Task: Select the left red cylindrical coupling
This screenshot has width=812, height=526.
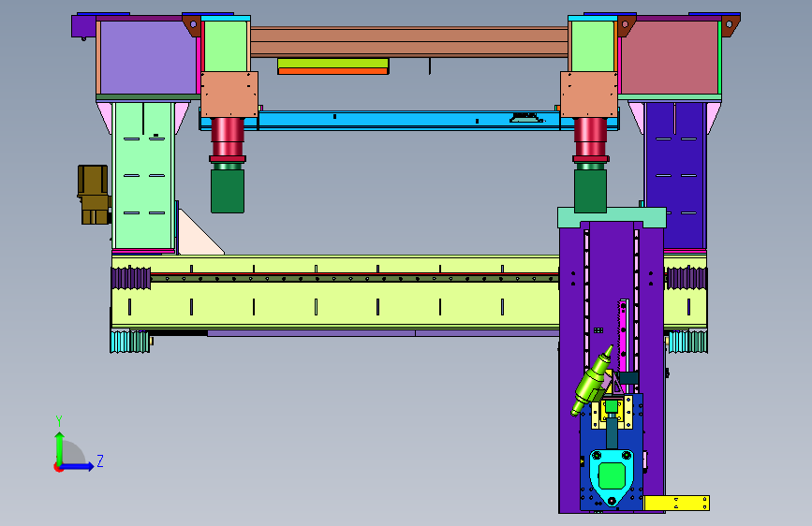Action: 228,139
